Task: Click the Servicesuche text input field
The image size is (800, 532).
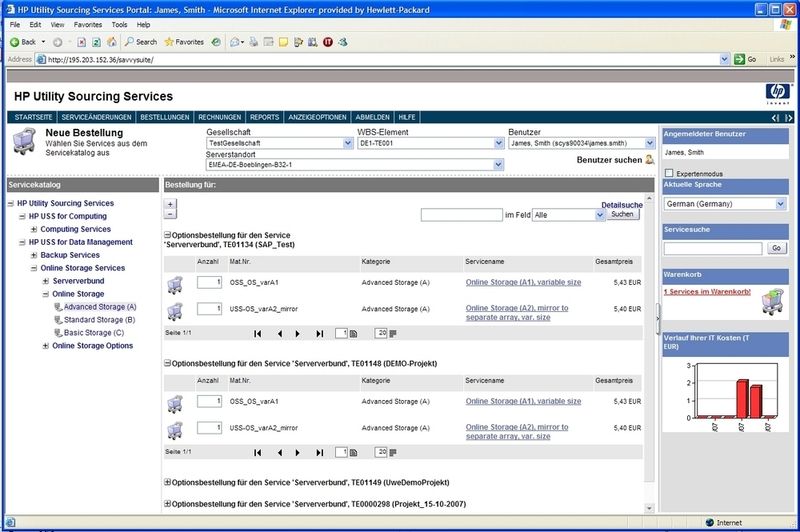Action: click(713, 248)
